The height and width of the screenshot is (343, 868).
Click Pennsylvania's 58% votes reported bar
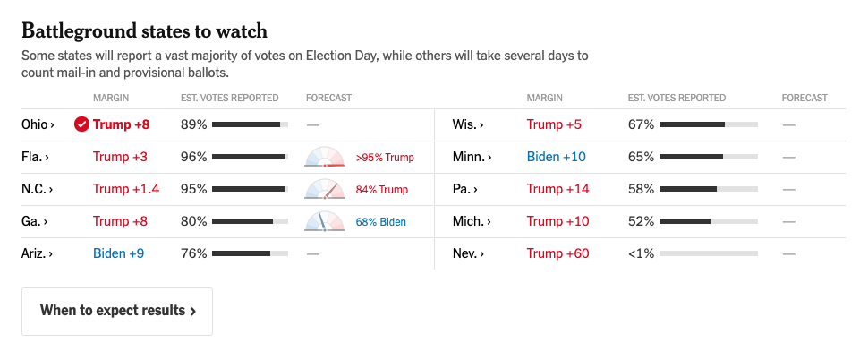709,189
